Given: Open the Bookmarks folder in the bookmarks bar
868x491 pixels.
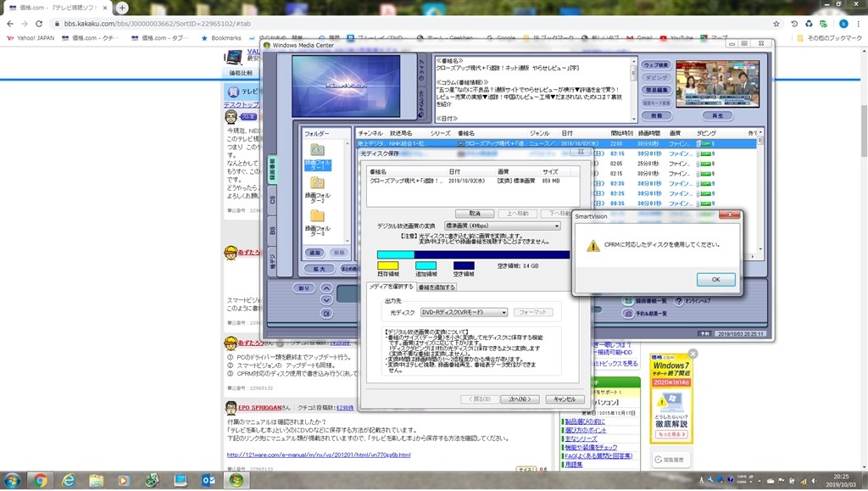Looking at the screenshot, I should pos(221,38).
